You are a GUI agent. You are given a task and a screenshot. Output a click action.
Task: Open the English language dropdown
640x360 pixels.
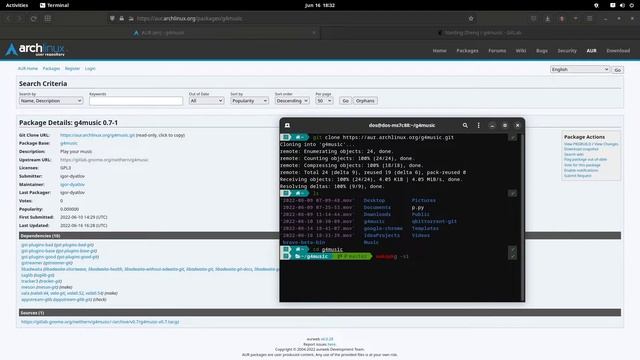click(x=580, y=69)
